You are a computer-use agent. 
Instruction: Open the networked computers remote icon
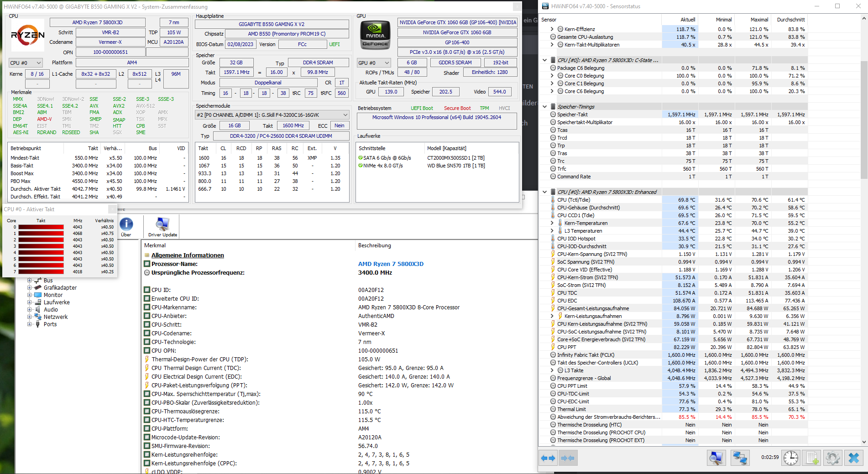tap(740, 458)
